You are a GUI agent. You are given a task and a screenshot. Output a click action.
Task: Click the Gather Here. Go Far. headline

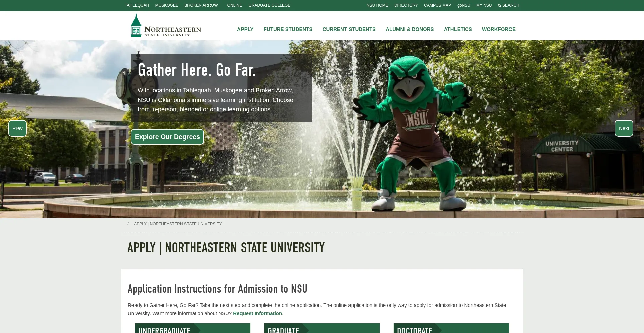[197, 70]
